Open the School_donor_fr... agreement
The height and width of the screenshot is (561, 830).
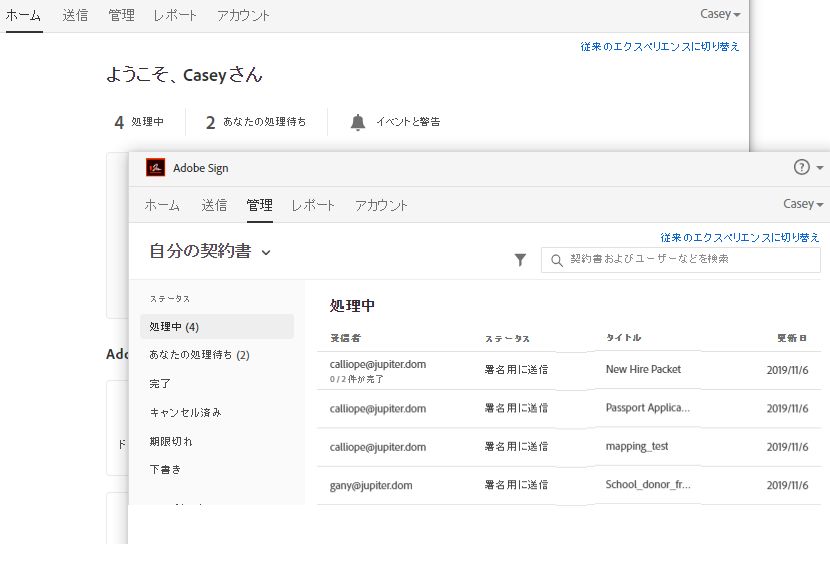pyautogui.click(x=648, y=485)
